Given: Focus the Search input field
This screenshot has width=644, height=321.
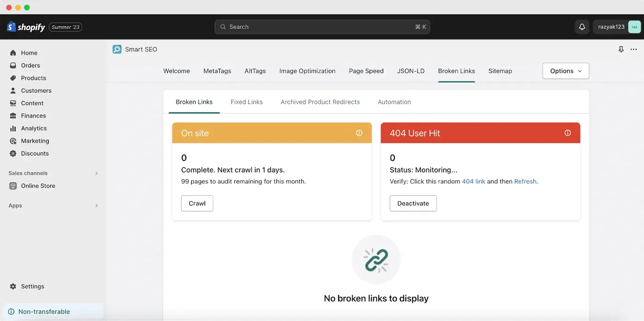Looking at the screenshot, I should (x=322, y=27).
